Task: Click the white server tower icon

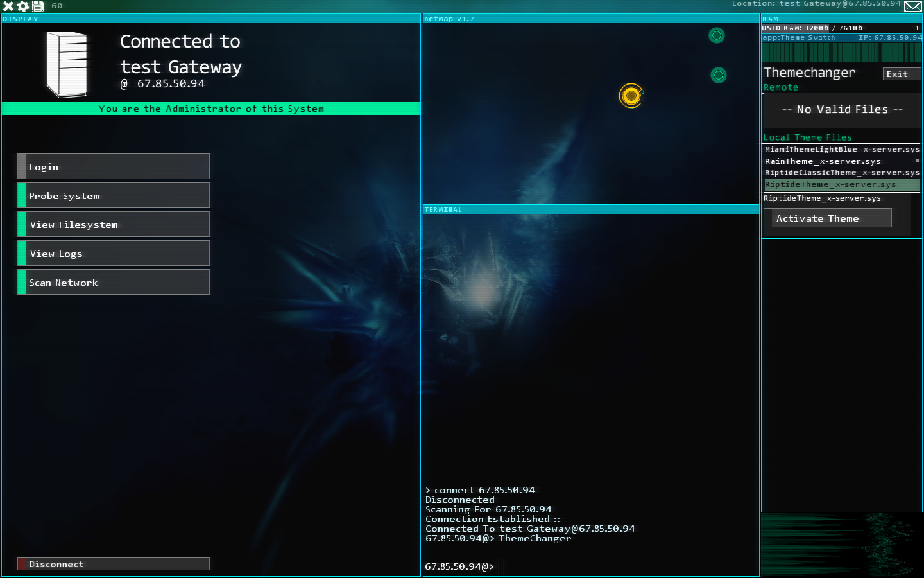Action: pyautogui.click(x=67, y=64)
